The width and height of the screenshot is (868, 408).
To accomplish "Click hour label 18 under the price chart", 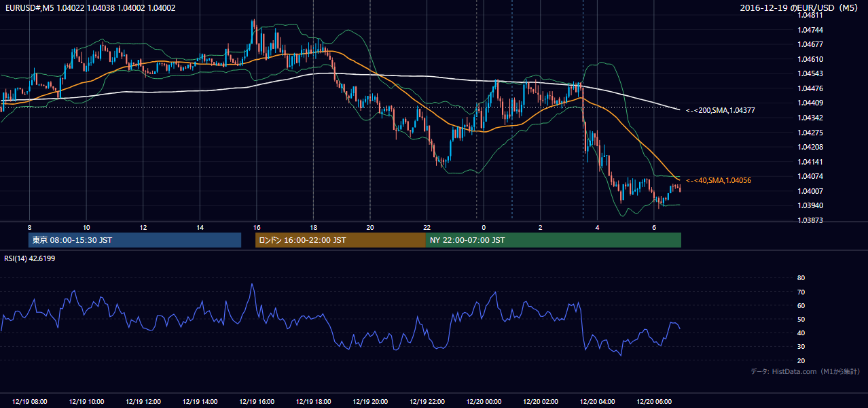I will click(313, 227).
